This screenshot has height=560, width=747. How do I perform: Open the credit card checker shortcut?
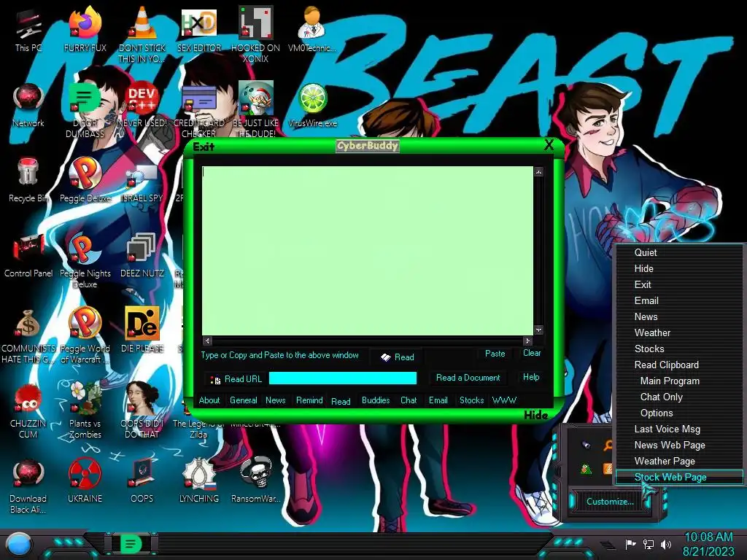point(198,111)
